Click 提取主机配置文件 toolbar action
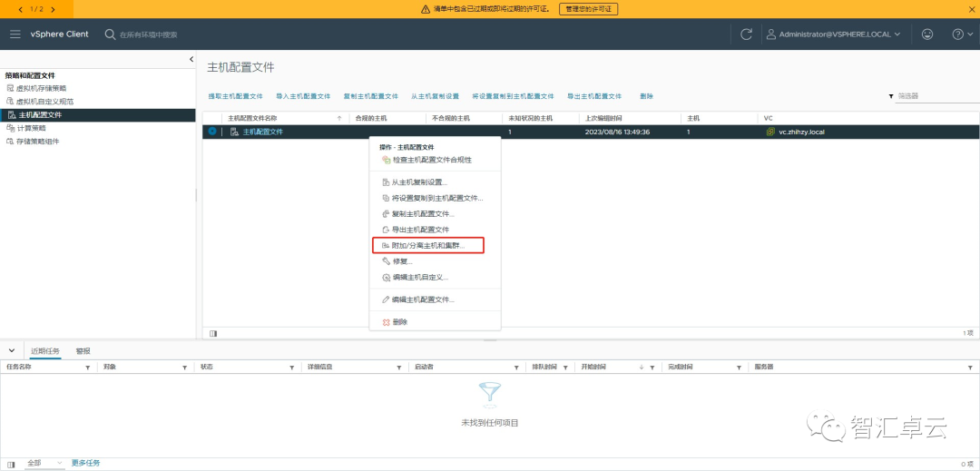Viewport: 980px width, 471px height. click(236, 96)
